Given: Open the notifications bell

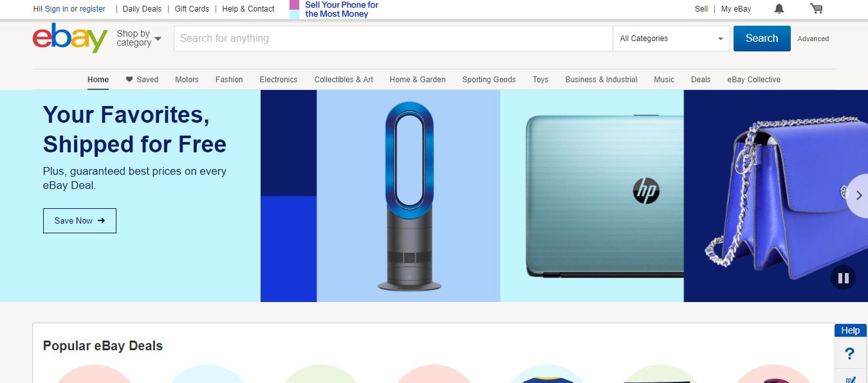Looking at the screenshot, I should (779, 9).
